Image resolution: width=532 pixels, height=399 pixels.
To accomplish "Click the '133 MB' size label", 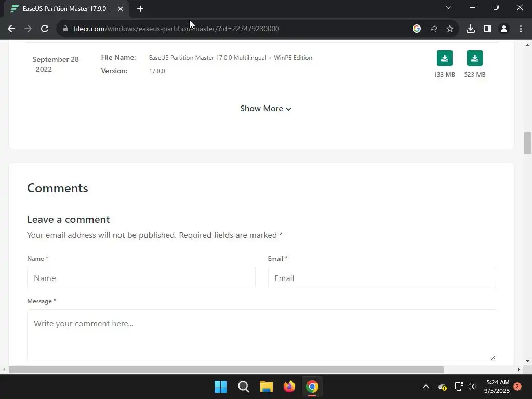I will point(445,75).
